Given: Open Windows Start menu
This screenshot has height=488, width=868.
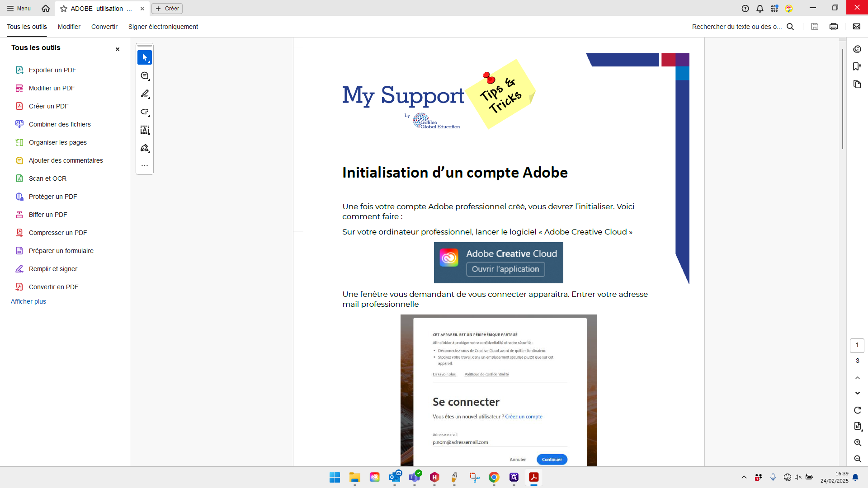Looking at the screenshot, I should pos(335,477).
